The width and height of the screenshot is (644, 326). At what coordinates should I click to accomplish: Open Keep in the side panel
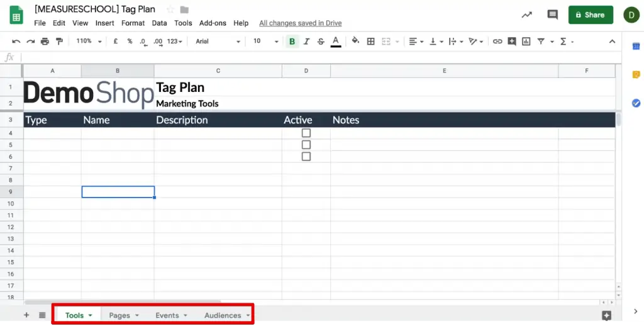636,74
